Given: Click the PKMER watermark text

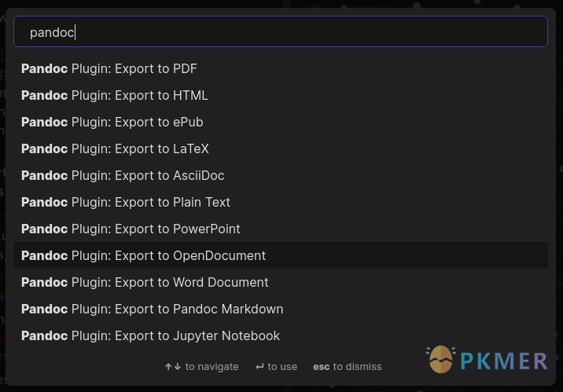Looking at the screenshot, I should 503,361.
